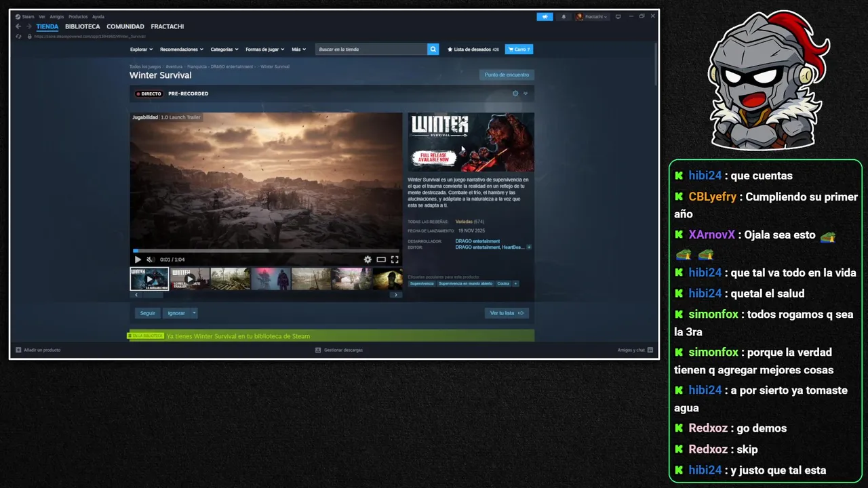Open the Fractachi account dropdown
This screenshot has height=488, width=868.
[x=592, y=16]
